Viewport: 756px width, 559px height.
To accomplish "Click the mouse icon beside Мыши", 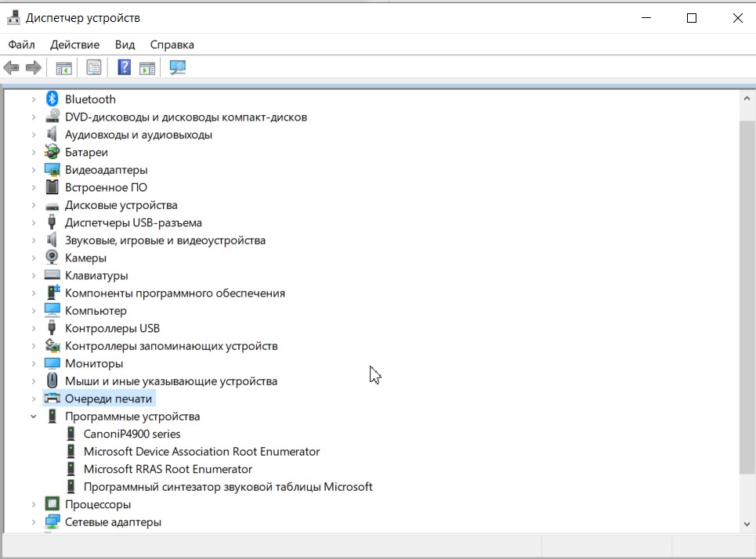I will (x=52, y=380).
